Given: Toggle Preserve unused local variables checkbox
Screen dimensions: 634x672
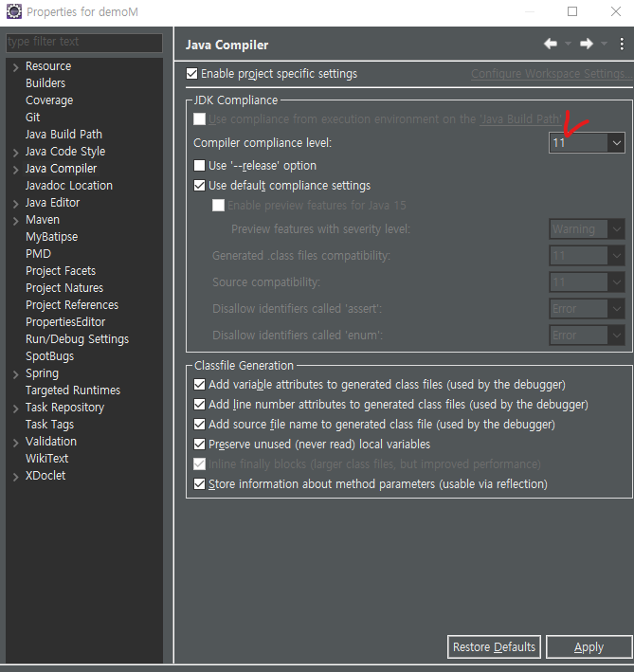Looking at the screenshot, I should pos(199,444).
